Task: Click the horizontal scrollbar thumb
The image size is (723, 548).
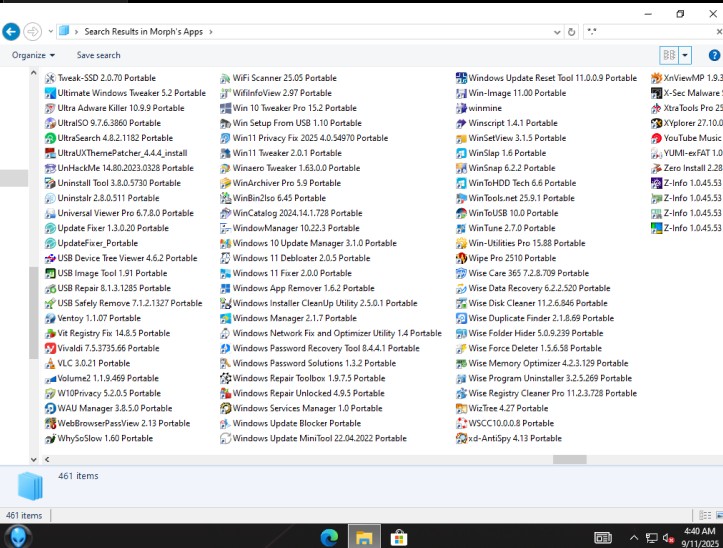Action: (569, 459)
